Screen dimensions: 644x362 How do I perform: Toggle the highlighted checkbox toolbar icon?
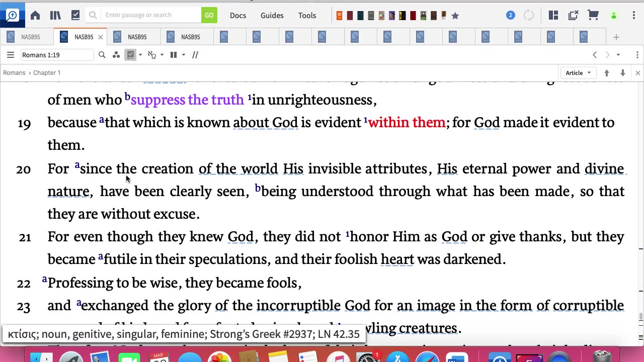click(131, 55)
